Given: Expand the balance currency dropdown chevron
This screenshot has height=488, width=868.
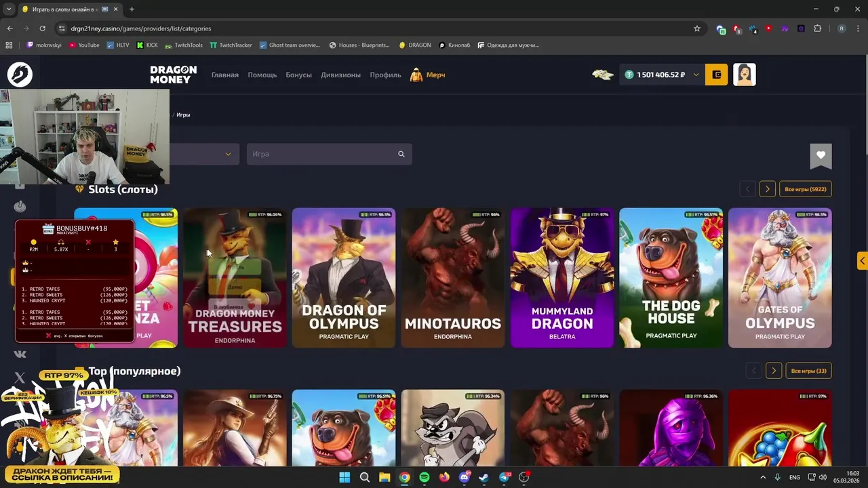Looking at the screenshot, I should [x=696, y=75].
